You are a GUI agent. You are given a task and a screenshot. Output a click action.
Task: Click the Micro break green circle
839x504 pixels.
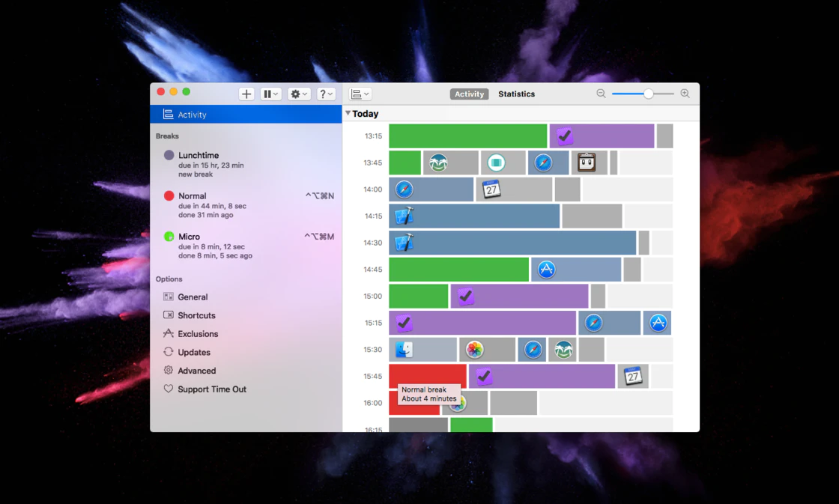169,237
